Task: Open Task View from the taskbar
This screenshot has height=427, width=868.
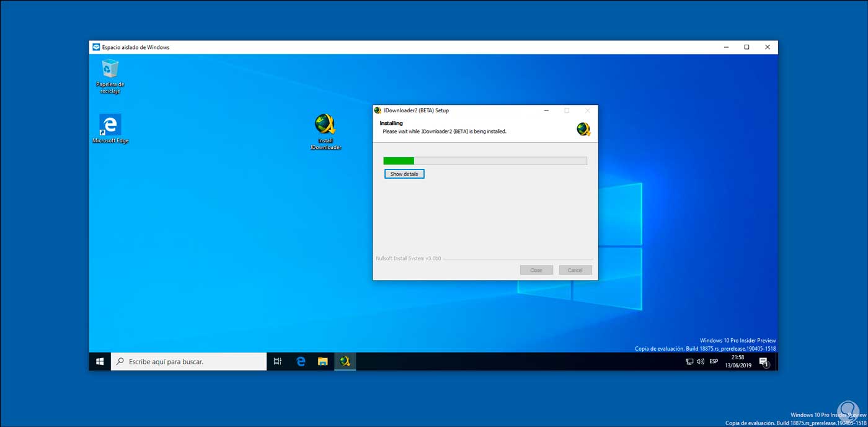Action: coord(278,361)
